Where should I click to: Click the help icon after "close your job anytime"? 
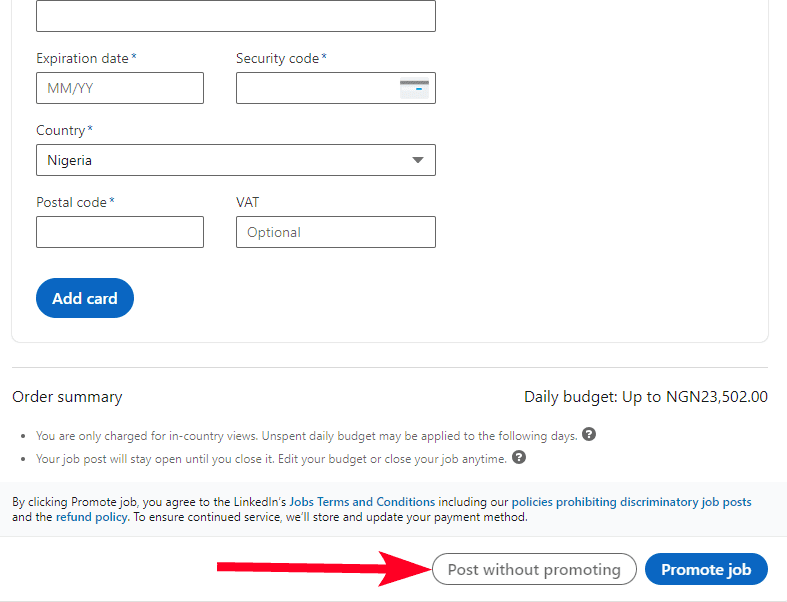coord(519,458)
